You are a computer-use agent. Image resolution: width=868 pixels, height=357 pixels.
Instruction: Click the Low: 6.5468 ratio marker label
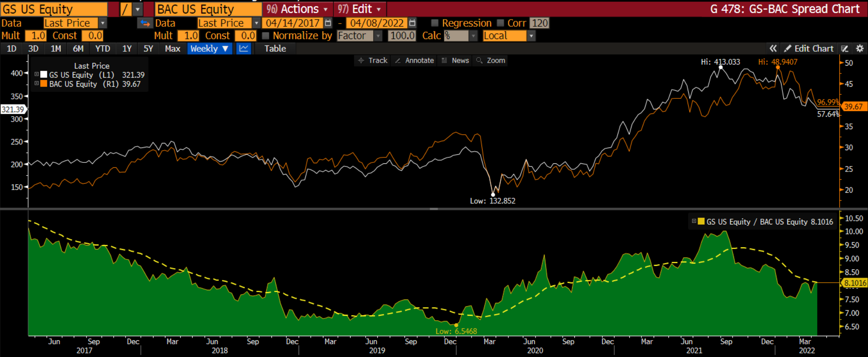pyautogui.click(x=456, y=332)
